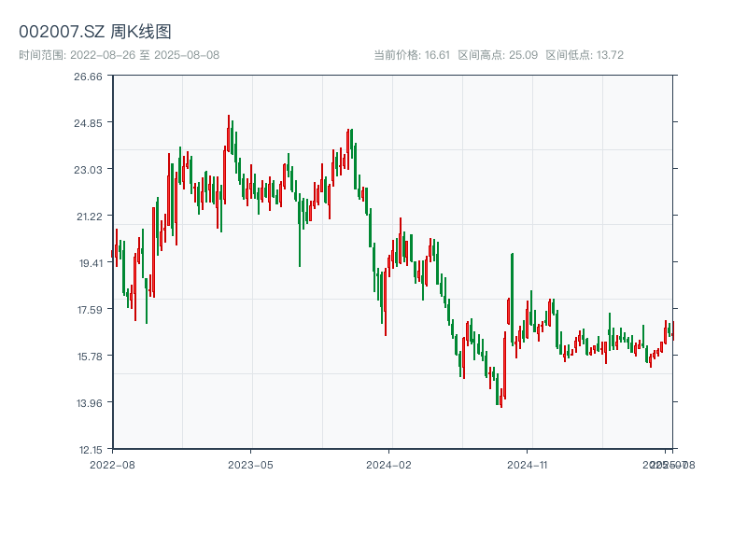Click the 12.15 y-axis price label
Viewport: 747px width, 560px height.
click(x=89, y=449)
